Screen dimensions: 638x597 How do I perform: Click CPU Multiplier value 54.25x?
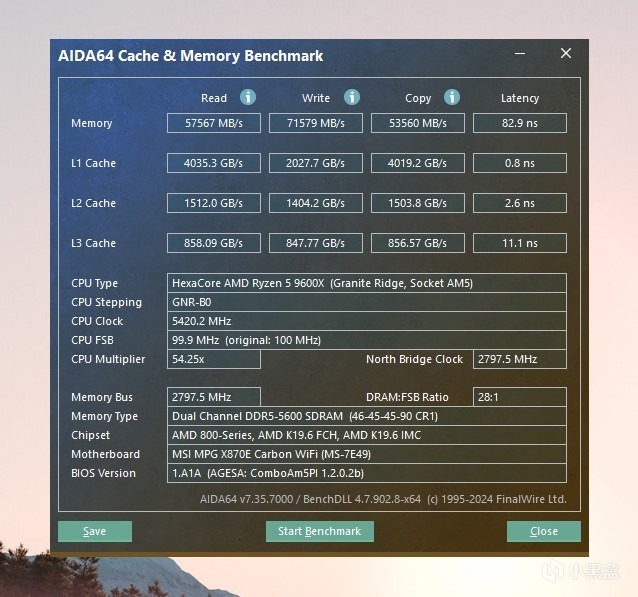click(x=214, y=359)
